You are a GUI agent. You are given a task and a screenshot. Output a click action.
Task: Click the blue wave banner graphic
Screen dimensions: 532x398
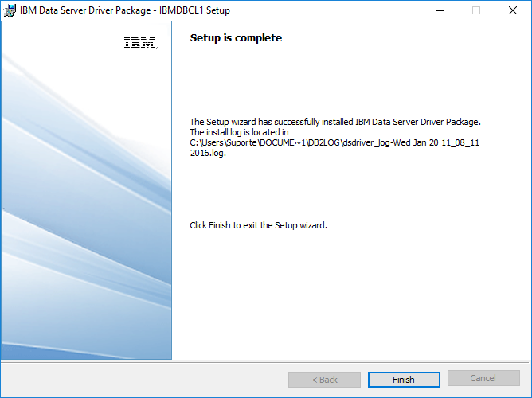86,239
